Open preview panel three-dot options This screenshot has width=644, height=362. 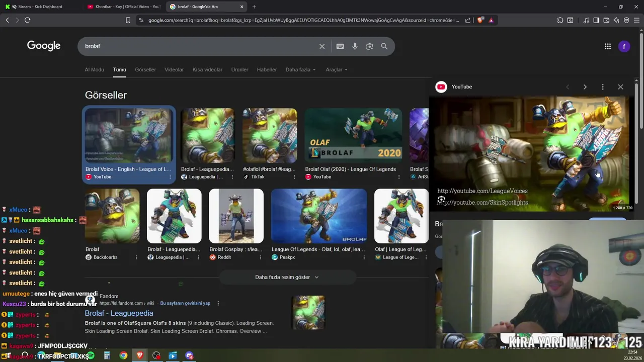602,87
